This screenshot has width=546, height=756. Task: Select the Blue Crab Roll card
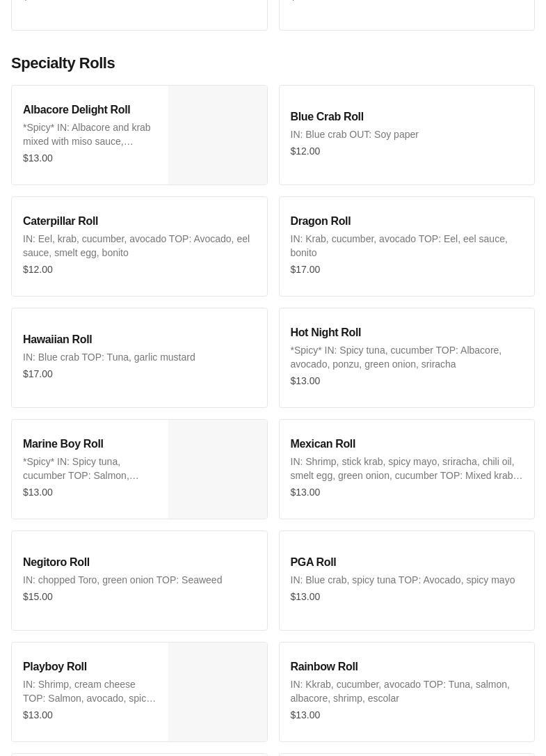(x=406, y=135)
